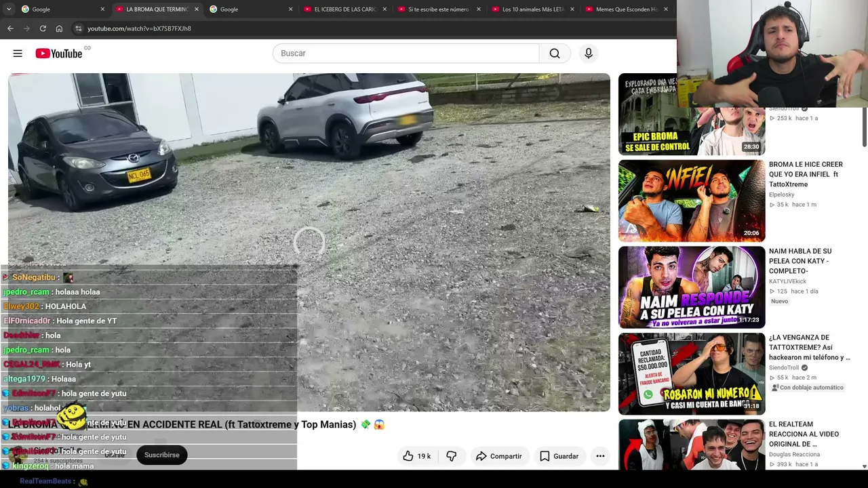Close the Memes Que Esconden tab
Screen dimensions: 868x488
tap(666, 9)
